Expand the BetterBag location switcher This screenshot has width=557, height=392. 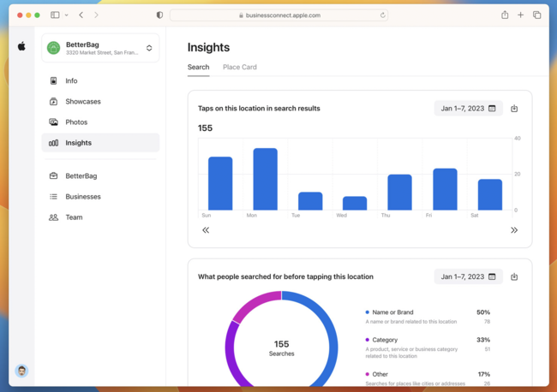pos(149,48)
